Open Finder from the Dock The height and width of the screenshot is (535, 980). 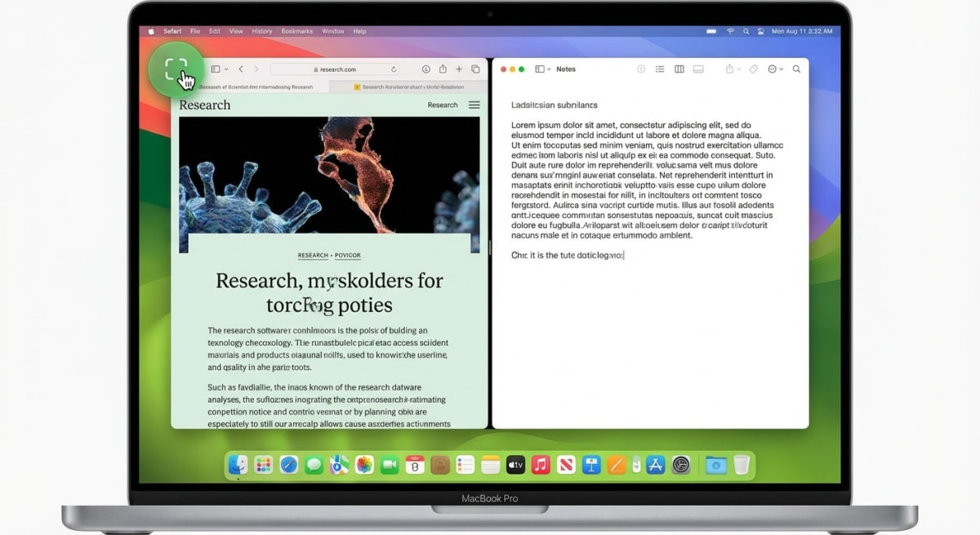point(238,465)
